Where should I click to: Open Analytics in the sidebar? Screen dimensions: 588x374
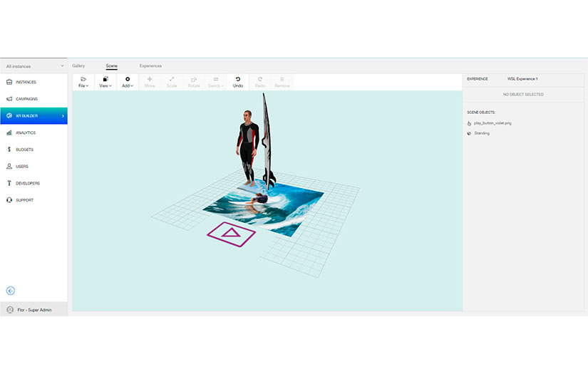tap(34, 133)
